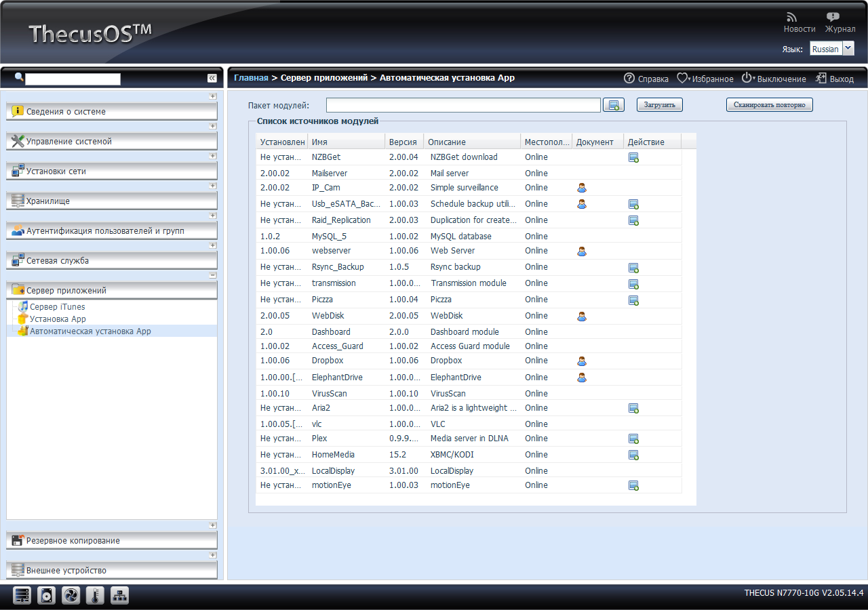Open the Journal (Журнал) log icon
Screen dimensions: 868x610
[x=833, y=17]
